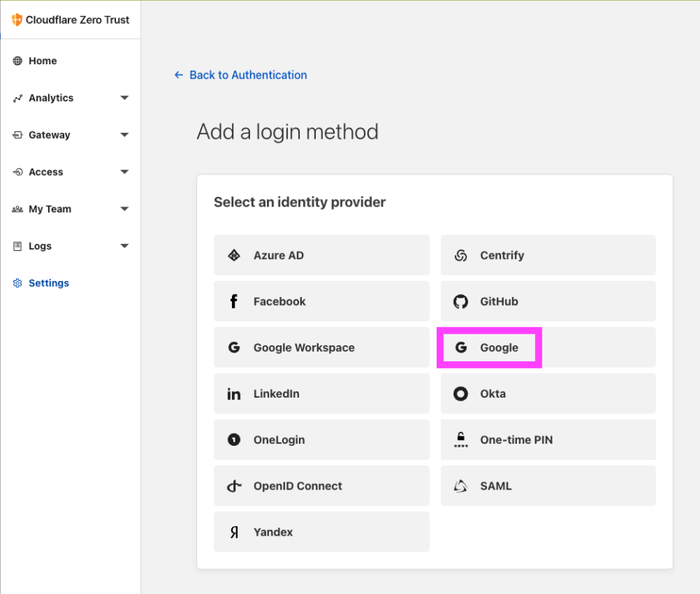Select the SAML identity provider

548,486
